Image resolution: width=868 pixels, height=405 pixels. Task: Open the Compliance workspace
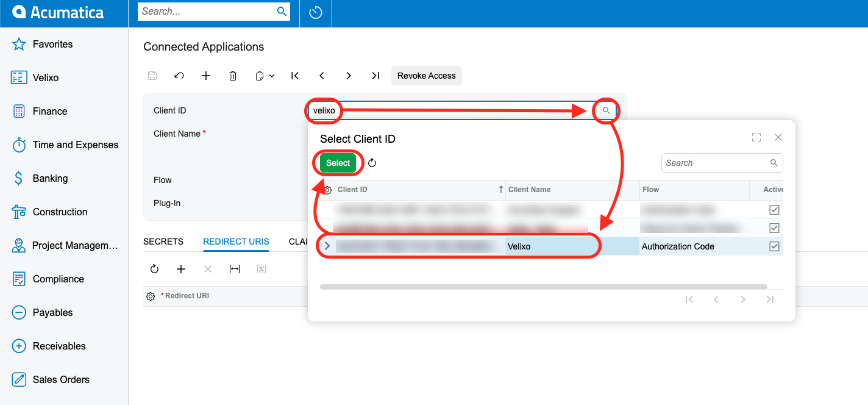click(58, 279)
